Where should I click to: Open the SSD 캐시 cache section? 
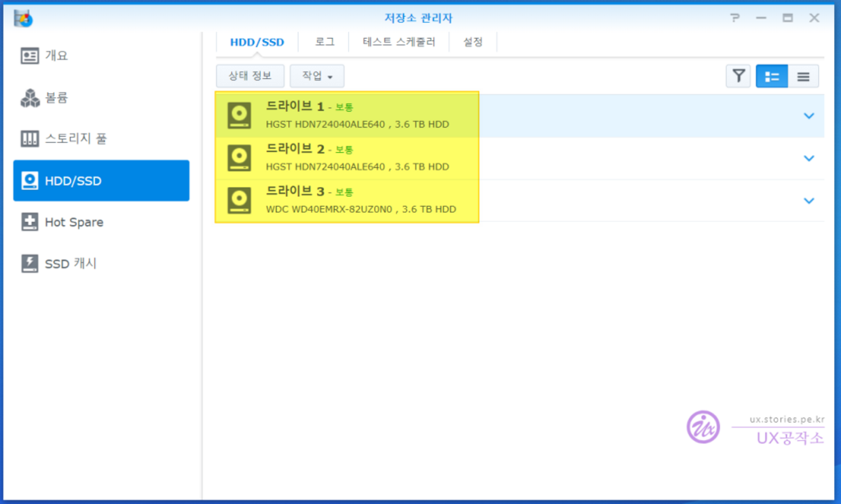pos(70,264)
